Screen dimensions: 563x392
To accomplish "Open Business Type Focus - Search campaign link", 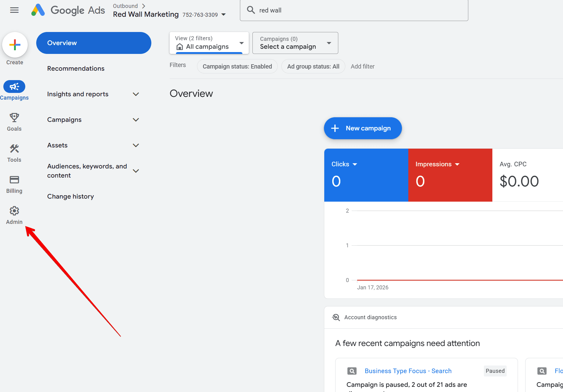I will point(408,371).
